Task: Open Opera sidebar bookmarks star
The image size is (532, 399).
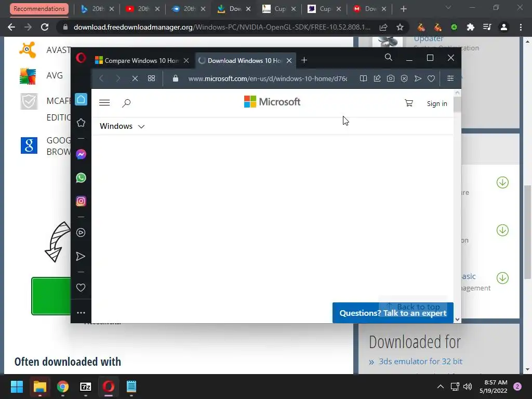Action: click(x=81, y=123)
